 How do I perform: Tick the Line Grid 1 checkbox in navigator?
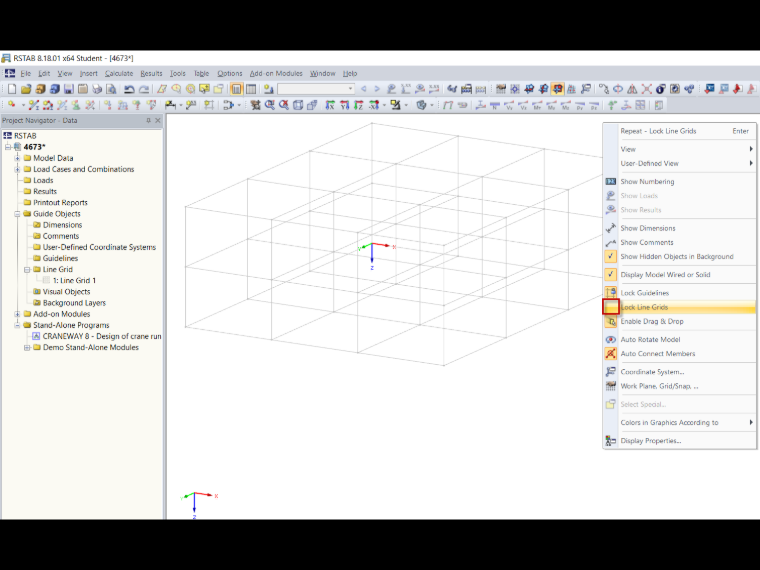(46, 280)
